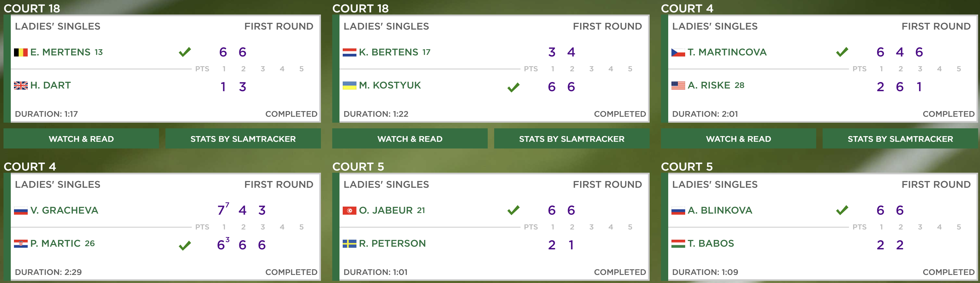This screenshot has height=283, width=980.
Task: Open player page for A. Blinkova
Action: (720, 210)
